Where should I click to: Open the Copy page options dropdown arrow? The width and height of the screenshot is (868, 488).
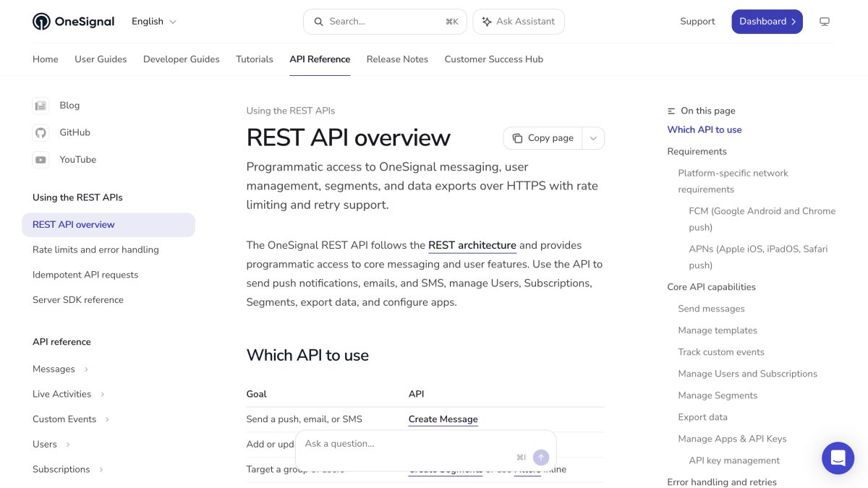[593, 138]
